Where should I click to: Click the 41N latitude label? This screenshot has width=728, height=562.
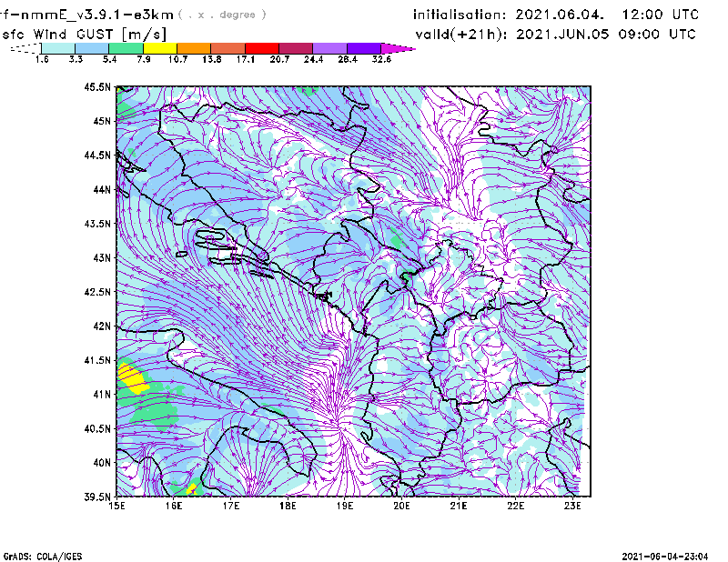click(x=102, y=394)
